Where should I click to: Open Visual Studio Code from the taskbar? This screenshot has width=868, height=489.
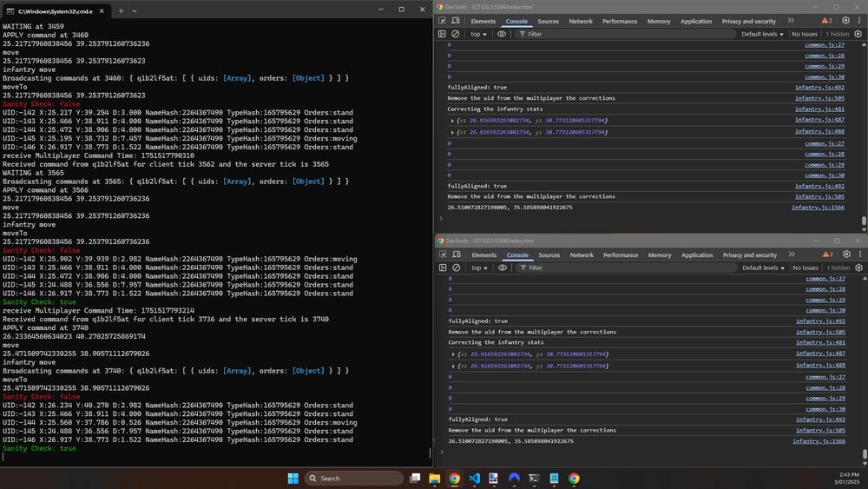(x=475, y=478)
